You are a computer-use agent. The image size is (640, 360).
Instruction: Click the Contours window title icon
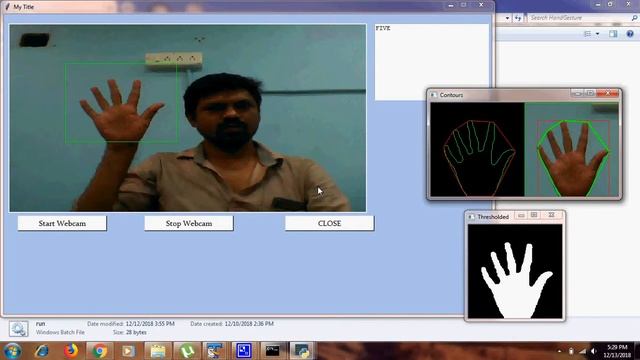click(x=433, y=95)
